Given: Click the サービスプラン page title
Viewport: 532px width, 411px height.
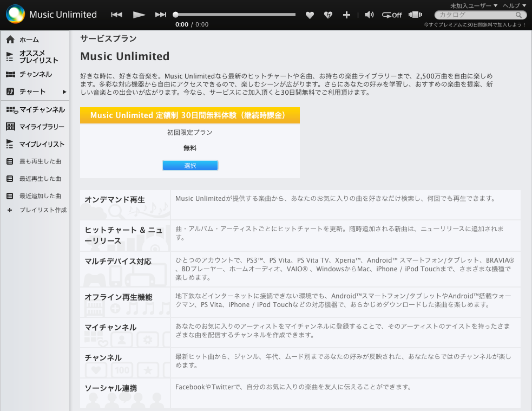Looking at the screenshot, I should point(108,38).
